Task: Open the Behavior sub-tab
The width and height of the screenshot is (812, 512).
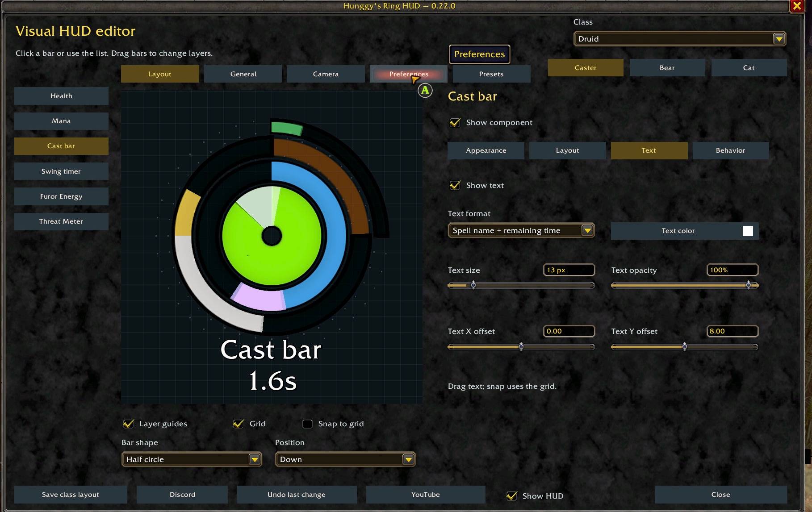Action: coord(731,150)
